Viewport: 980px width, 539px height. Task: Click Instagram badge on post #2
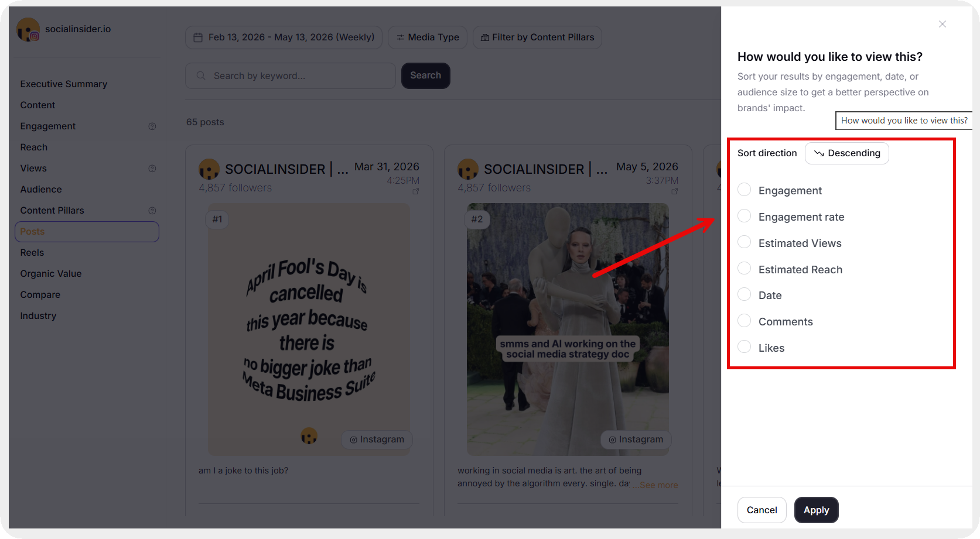[x=636, y=440]
